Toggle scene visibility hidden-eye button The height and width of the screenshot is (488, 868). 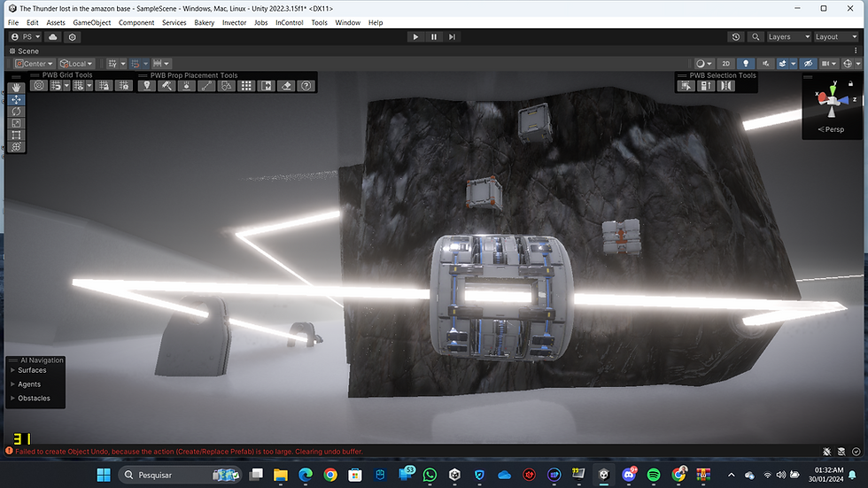tap(807, 64)
